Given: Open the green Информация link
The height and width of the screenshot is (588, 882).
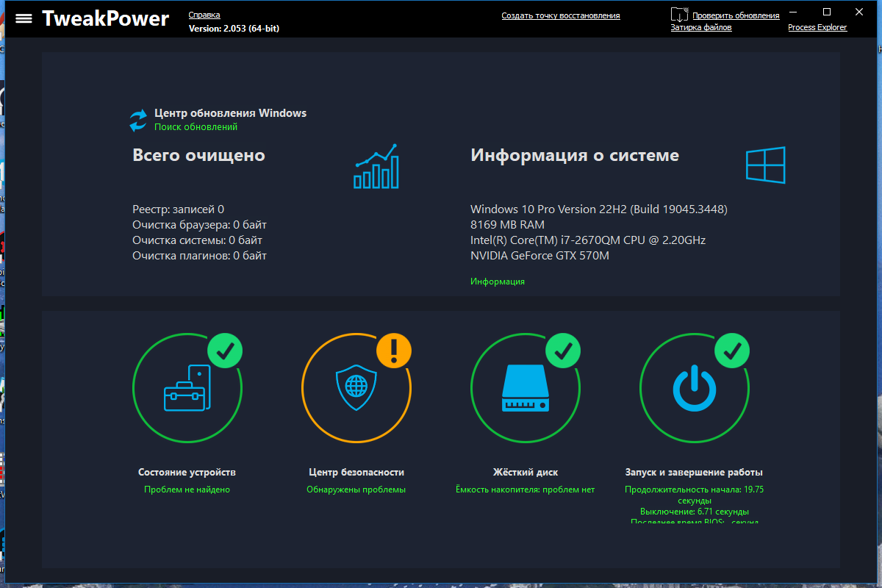Looking at the screenshot, I should click(x=498, y=281).
